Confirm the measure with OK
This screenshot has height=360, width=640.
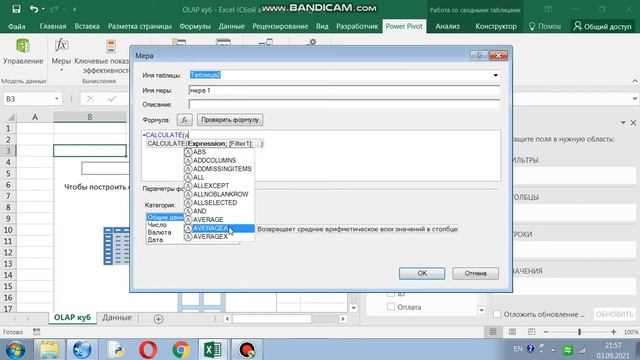[422, 273]
